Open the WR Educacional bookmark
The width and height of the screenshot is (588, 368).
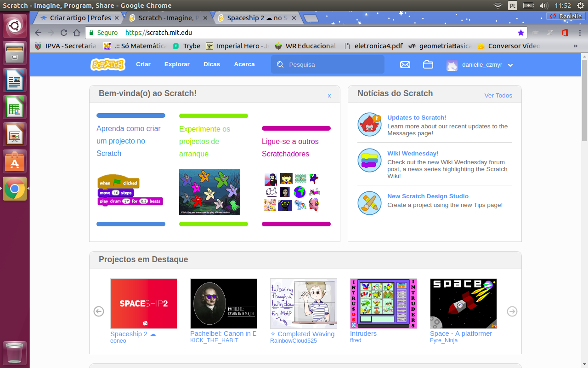point(305,46)
